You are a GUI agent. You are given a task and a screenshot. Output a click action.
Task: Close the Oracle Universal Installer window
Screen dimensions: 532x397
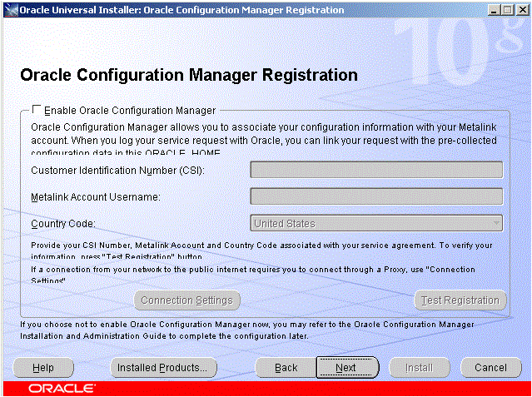[x=520, y=10]
